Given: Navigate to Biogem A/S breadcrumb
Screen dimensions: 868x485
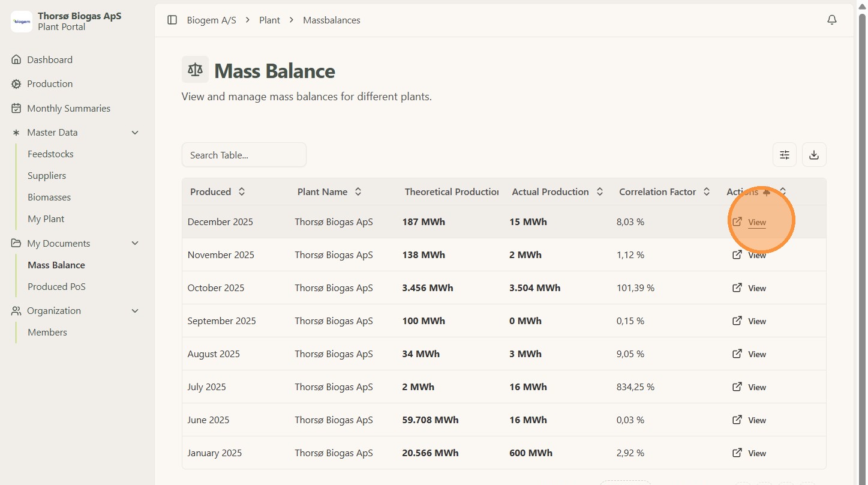Looking at the screenshot, I should 211,20.
